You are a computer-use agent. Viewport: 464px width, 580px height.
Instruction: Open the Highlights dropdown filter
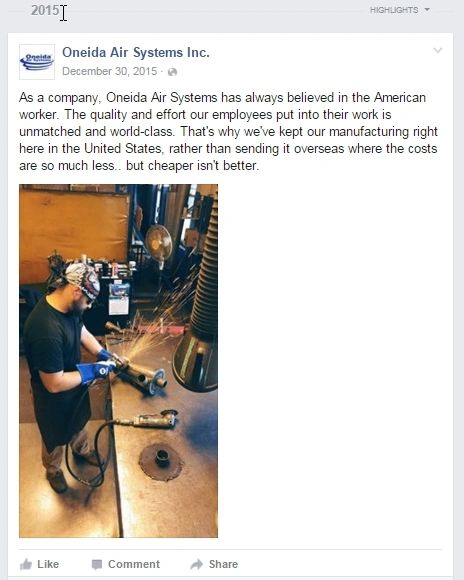(x=400, y=10)
